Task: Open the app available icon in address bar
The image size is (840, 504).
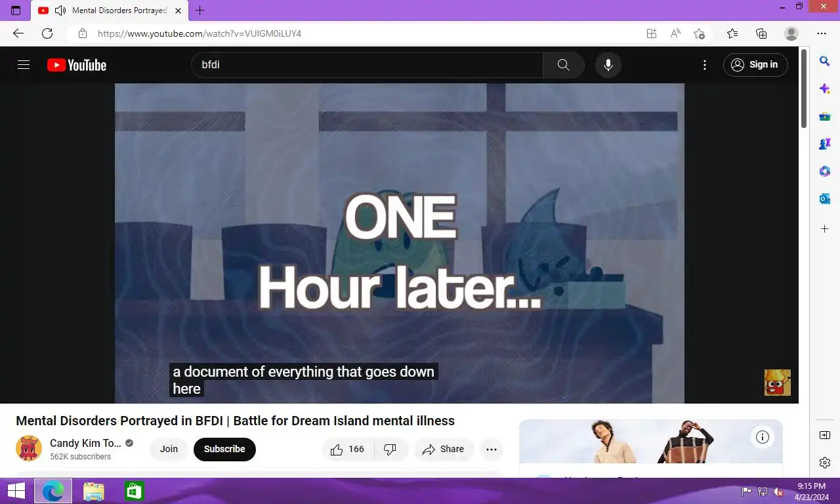Action: (x=651, y=33)
